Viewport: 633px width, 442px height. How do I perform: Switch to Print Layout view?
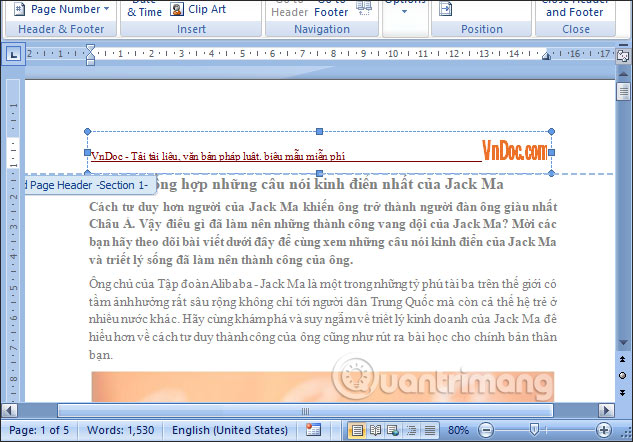pos(357,430)
